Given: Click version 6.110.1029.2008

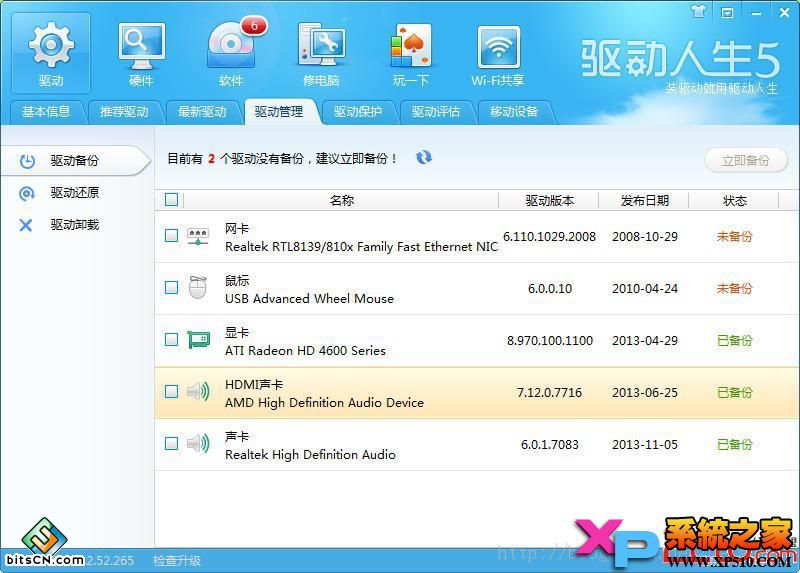Looking at the screenshot, I should pyautogui.click(x=549, y=237).
